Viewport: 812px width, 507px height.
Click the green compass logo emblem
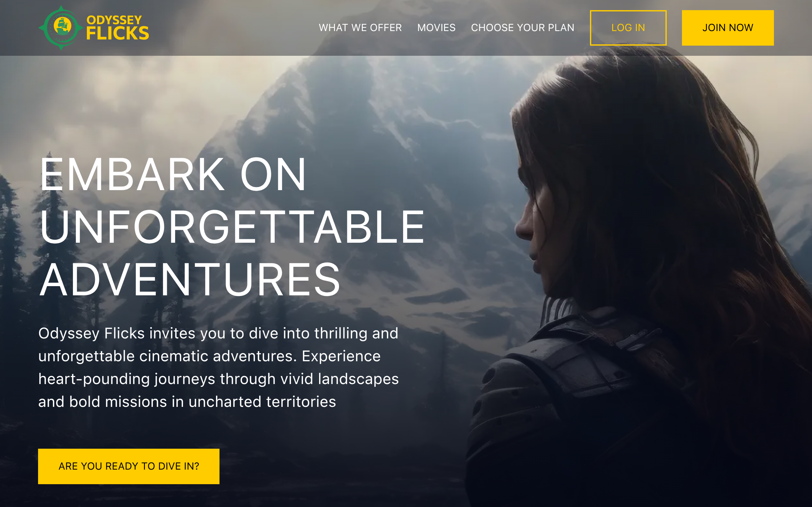tap(61, 28)
